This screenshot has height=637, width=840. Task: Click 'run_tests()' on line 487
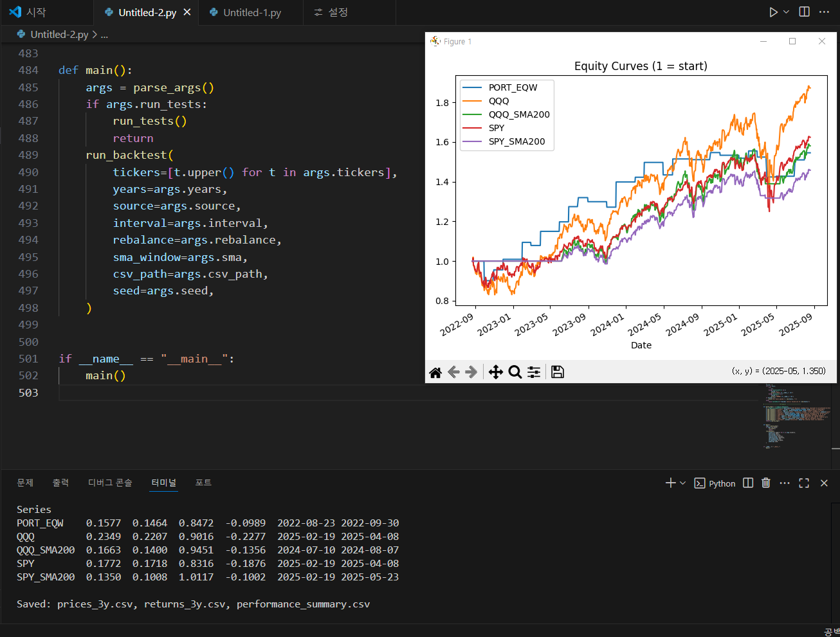[x=150, y=121]
